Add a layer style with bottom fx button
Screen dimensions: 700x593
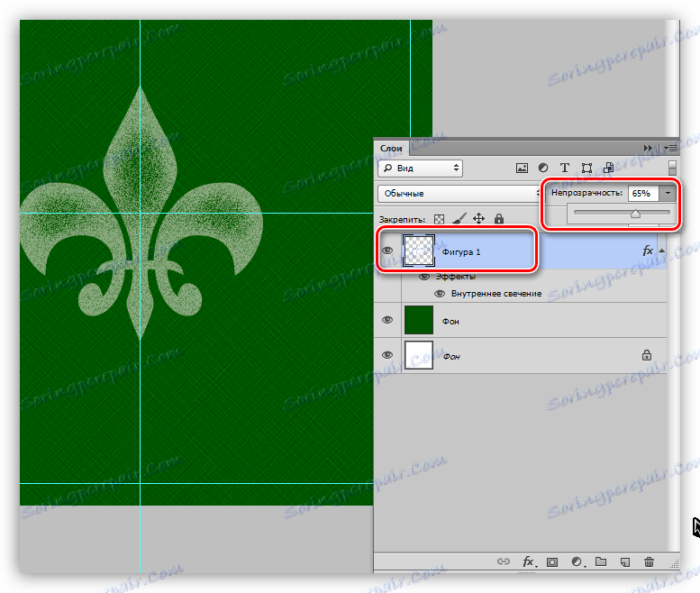(x=529, y=561)
